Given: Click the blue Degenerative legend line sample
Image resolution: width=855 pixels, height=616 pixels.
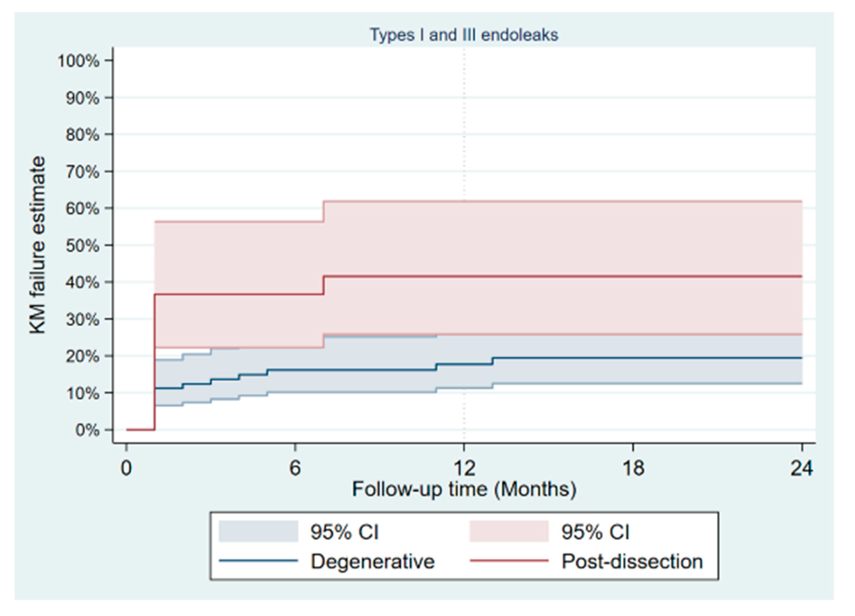Looking at the screenshot, I should coord(258,561).
